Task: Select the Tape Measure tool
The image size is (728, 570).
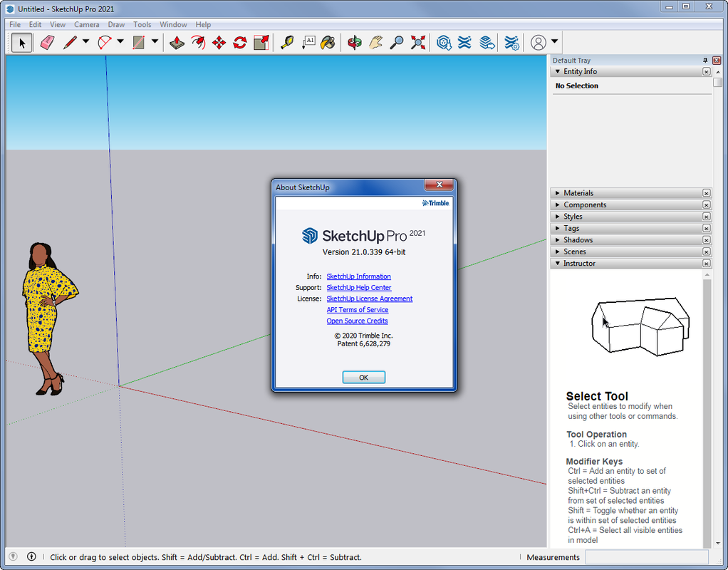Action: click(x=287, y=43)
